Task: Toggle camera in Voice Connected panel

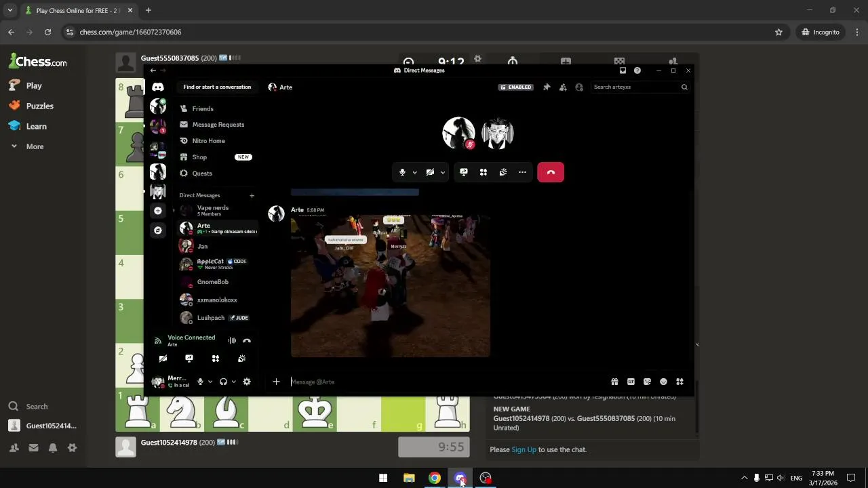Action: click(x=163, y=359)
